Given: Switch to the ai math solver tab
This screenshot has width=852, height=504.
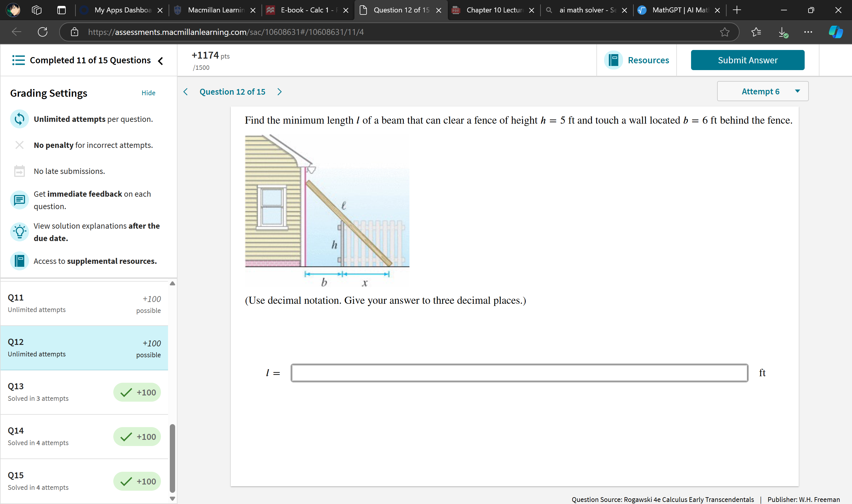Looking at the screenshot, I should coord(586,10).
